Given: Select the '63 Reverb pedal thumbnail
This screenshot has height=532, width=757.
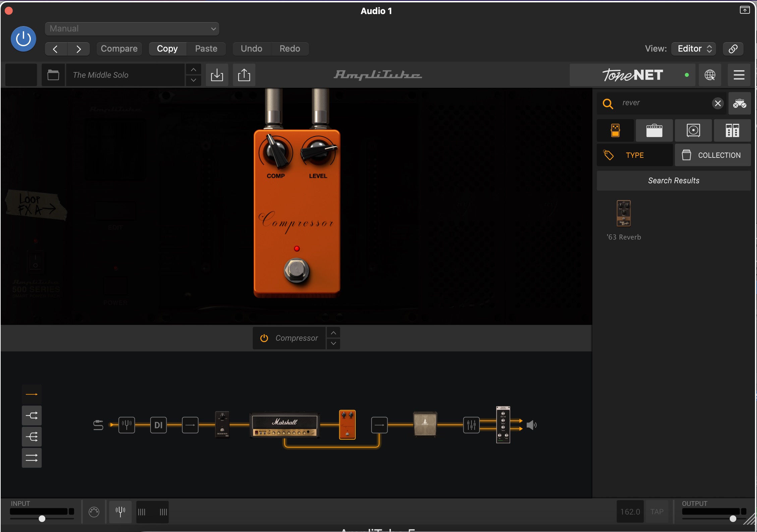Looking at the screenshot, I should [x=624, y=213].
